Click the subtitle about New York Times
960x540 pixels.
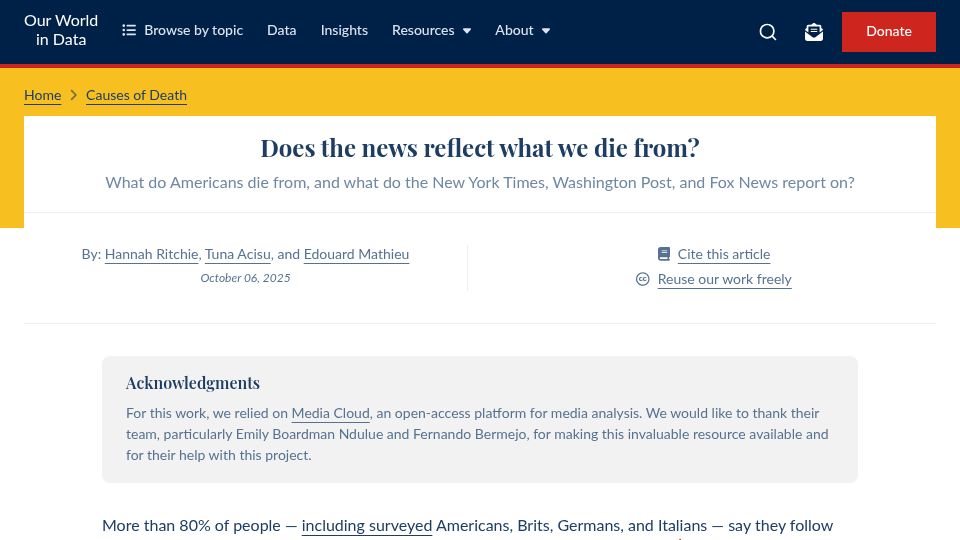click(x=480, y=182)
